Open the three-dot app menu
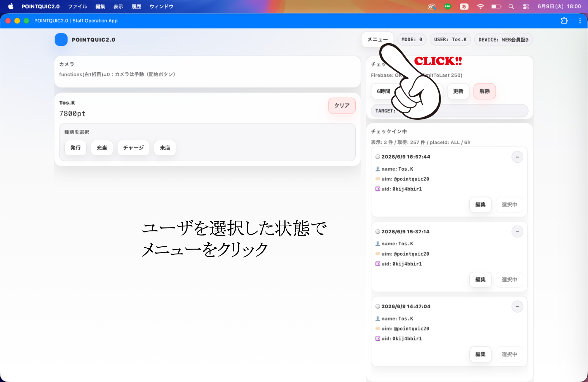 coord(580,21)
